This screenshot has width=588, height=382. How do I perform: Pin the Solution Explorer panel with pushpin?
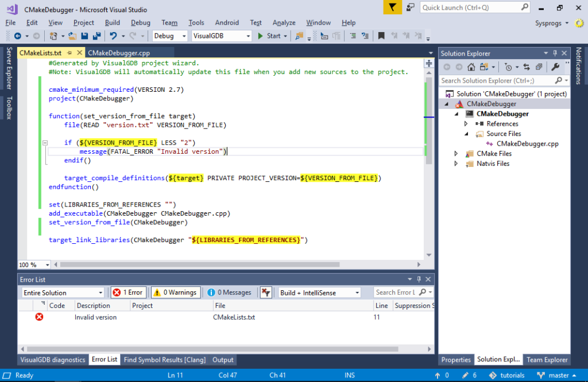pyautogui.click(x=555, y=53)
